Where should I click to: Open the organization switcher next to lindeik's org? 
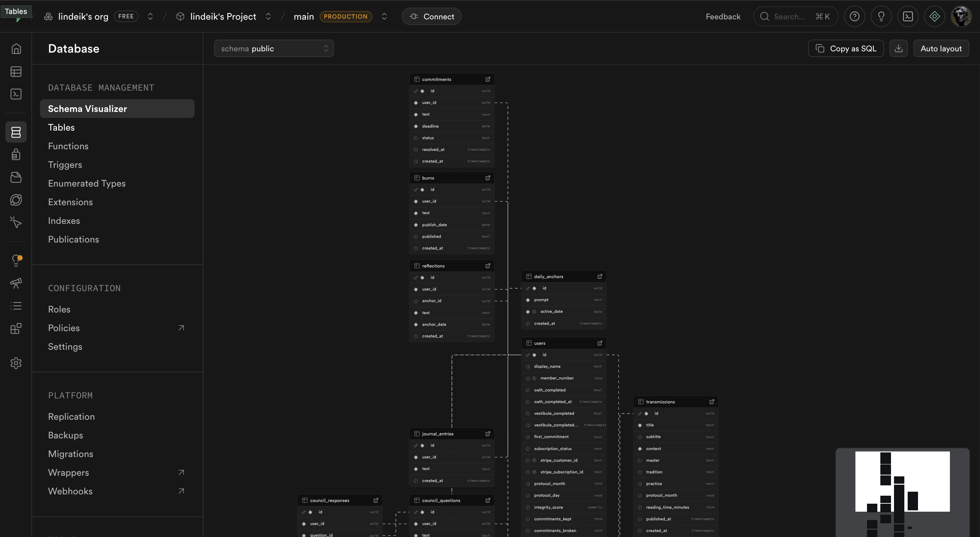pyautogui.click(x=150, y=16)
